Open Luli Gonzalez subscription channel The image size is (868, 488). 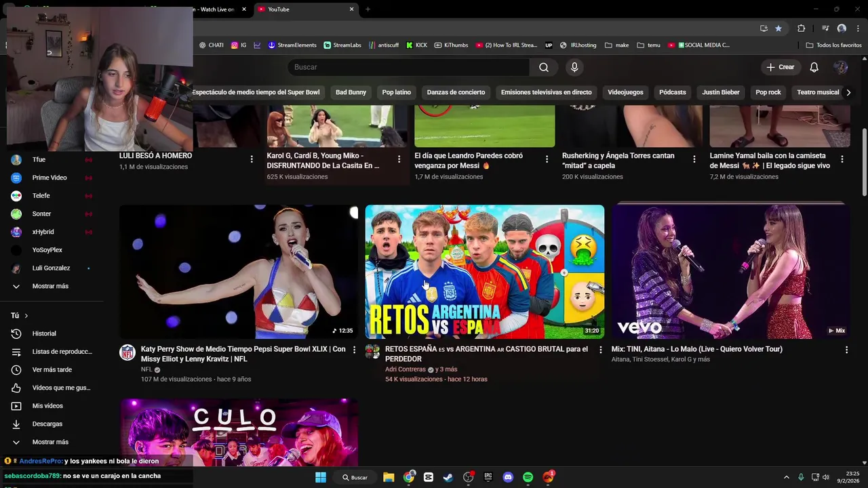click(52, 268)
